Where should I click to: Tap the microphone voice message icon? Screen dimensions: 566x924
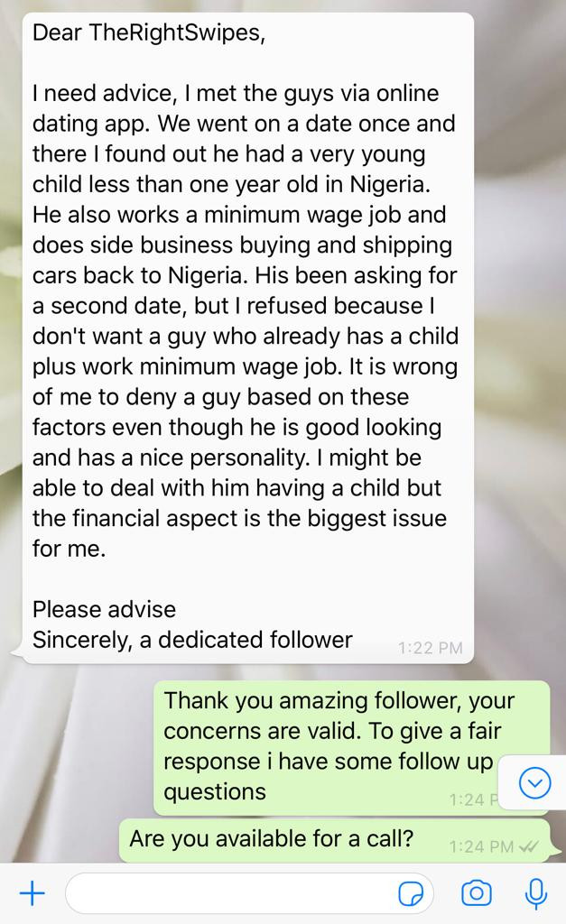coord(535,893)
